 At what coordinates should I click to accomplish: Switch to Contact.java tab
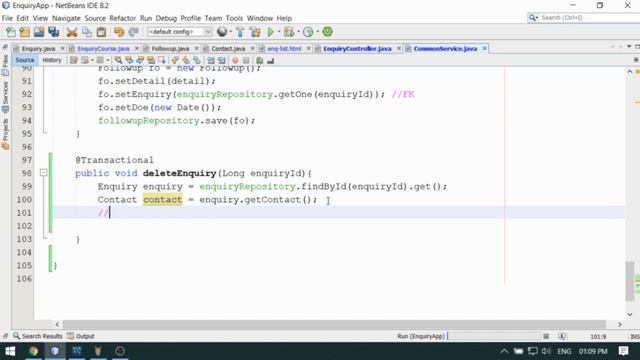pyautogui.click(x=228, y=49)
